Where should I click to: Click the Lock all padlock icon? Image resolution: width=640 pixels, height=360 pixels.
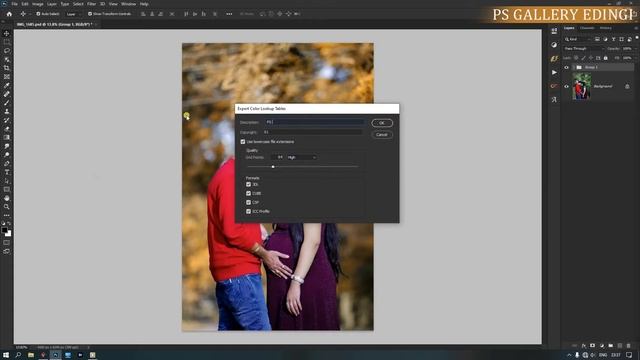pos(606,58)
